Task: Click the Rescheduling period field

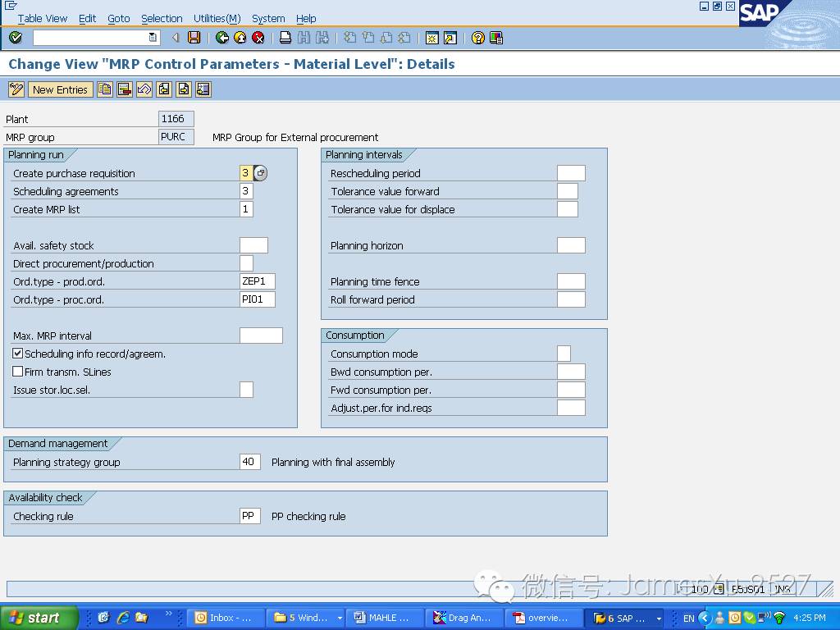Action: 571,173
